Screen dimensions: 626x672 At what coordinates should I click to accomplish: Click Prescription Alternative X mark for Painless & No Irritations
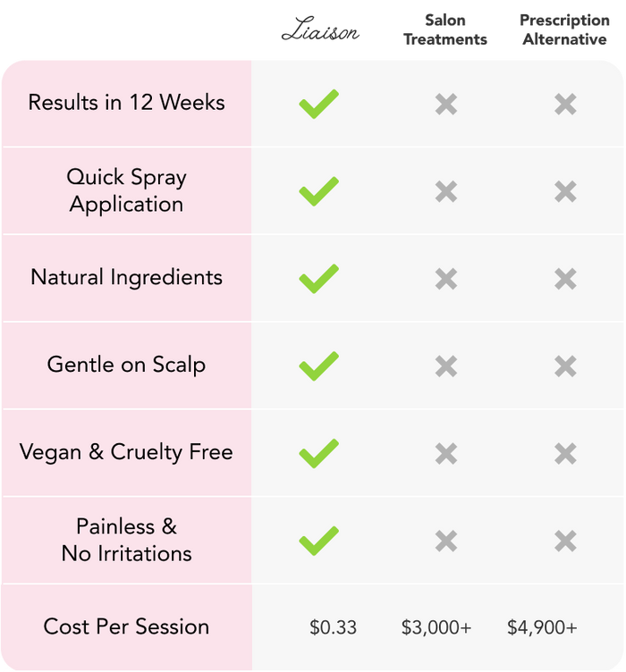pos(564,542)
